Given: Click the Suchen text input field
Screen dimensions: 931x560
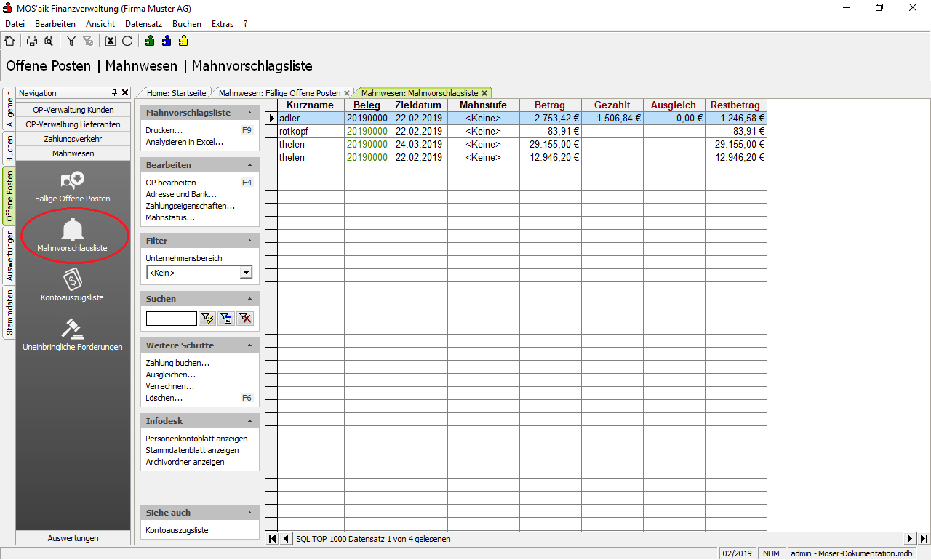Looking at the screenshot, I should click(x=172, y=319).
